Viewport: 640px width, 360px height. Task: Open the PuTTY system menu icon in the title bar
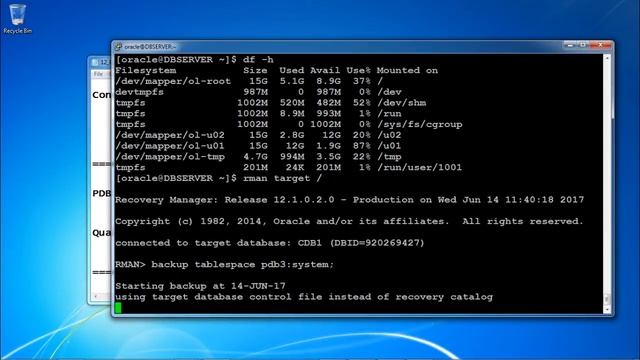coord(118,47)
